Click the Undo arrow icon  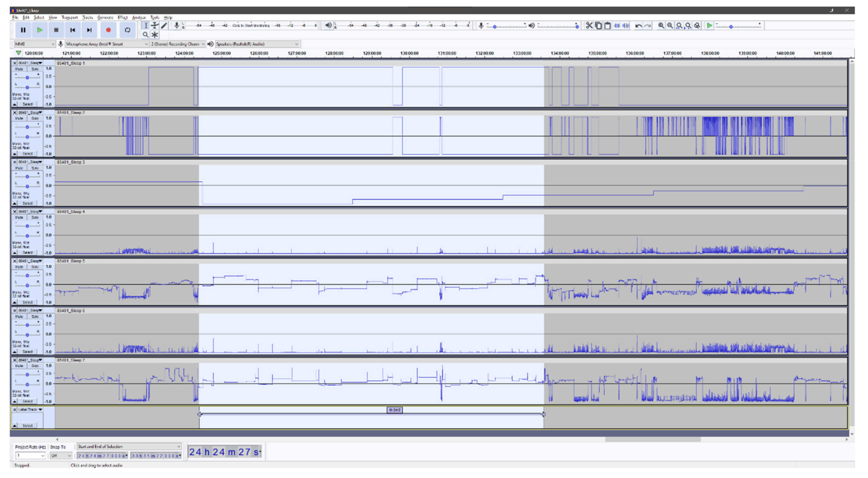click(638, 26)
